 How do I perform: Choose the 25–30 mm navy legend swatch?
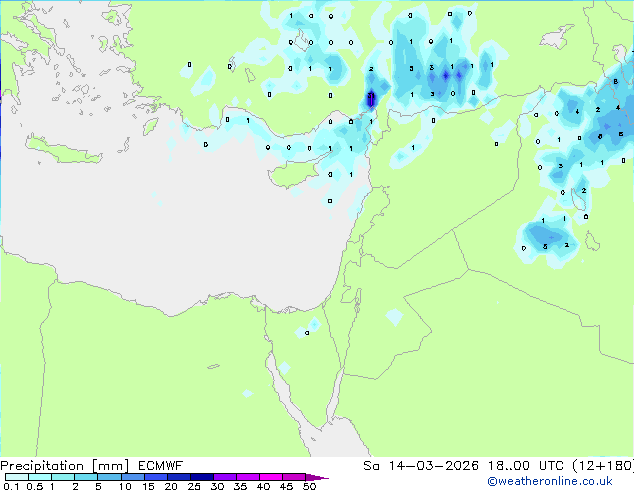(201, 477)
